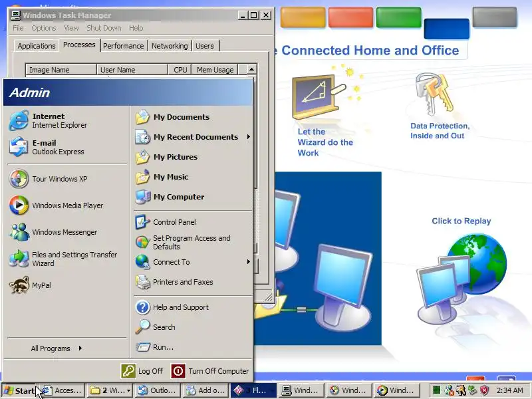
Task: Open Shut Down menu in Task Manager
Action: [x=104, y=28]
